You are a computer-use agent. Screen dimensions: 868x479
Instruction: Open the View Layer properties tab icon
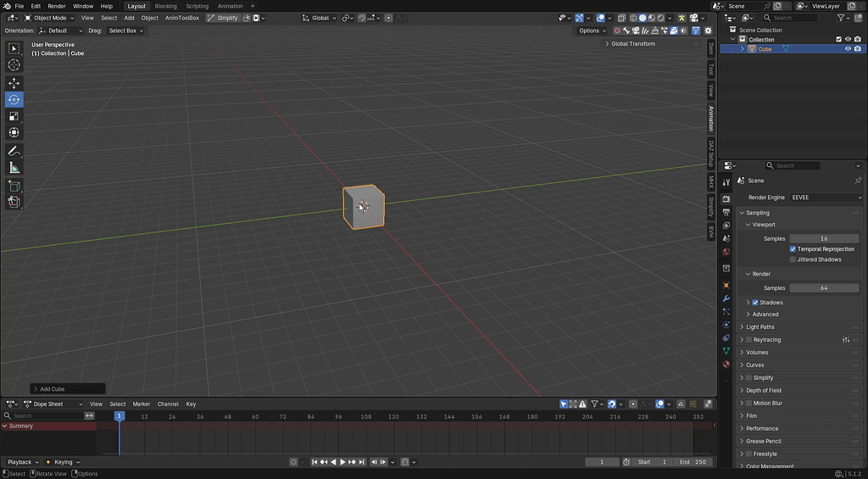click(726, 226)
